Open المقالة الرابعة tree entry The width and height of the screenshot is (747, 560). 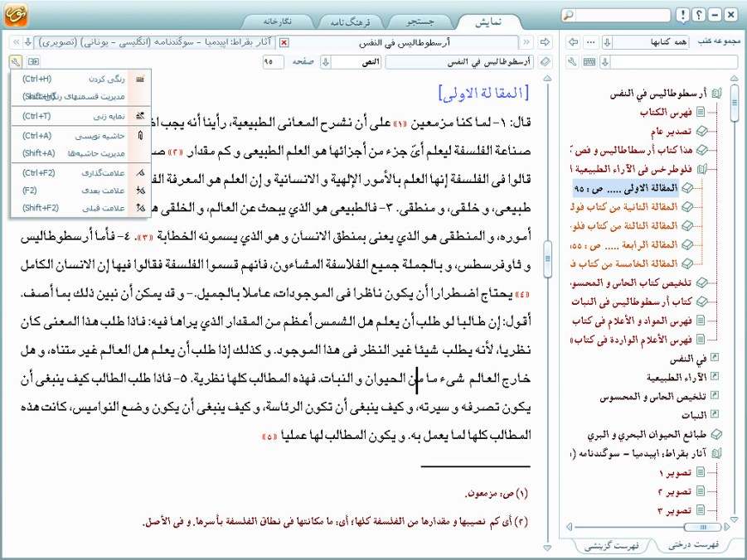tap(624, 244)
